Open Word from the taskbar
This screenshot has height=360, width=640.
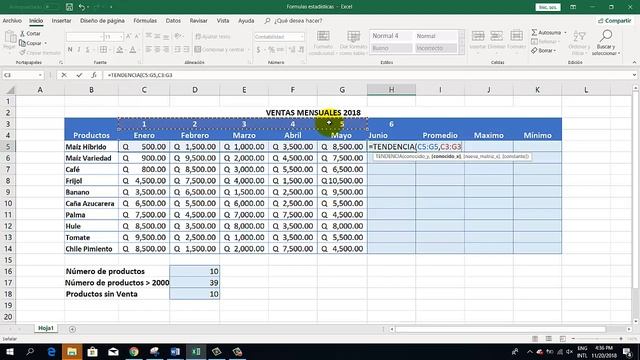click(175, 351)
